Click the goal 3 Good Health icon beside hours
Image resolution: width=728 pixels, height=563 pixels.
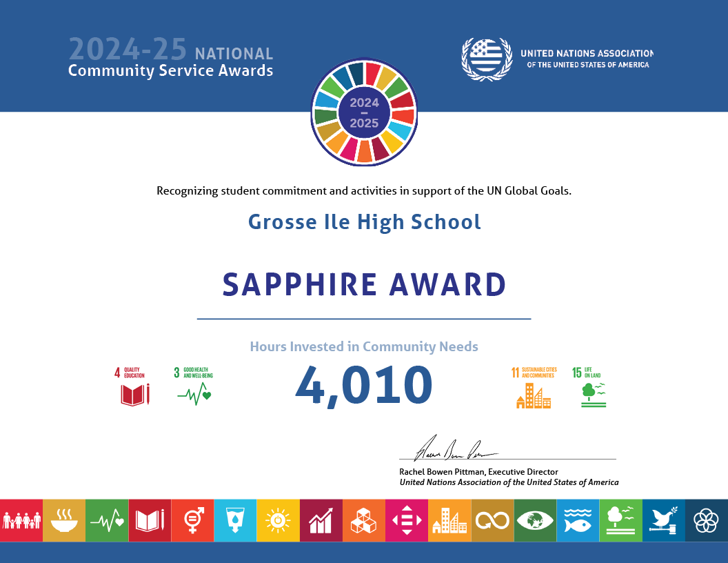click(x=194, y=386)
